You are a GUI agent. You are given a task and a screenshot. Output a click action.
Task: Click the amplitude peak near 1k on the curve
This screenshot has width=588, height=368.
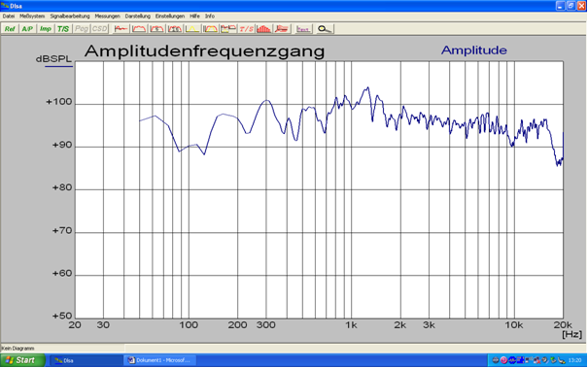(x=367, y=88)
